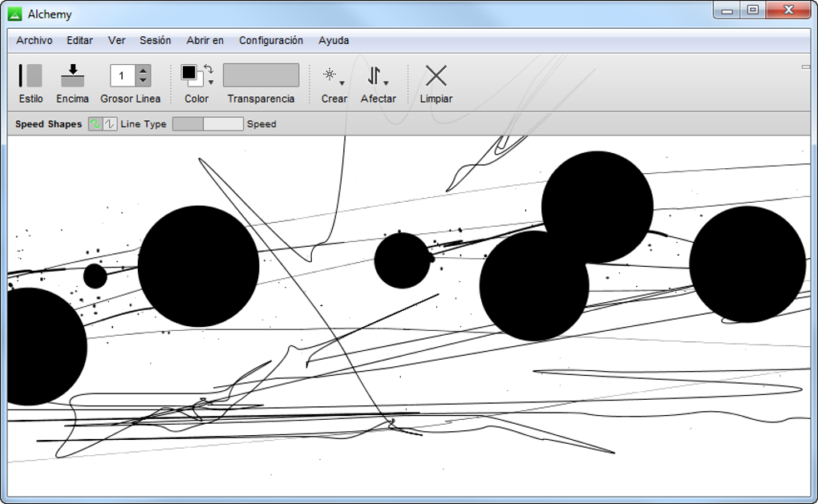Open the Crear module icon
Image resolution: width=818 pixels, height=504 pixels.
330,75
